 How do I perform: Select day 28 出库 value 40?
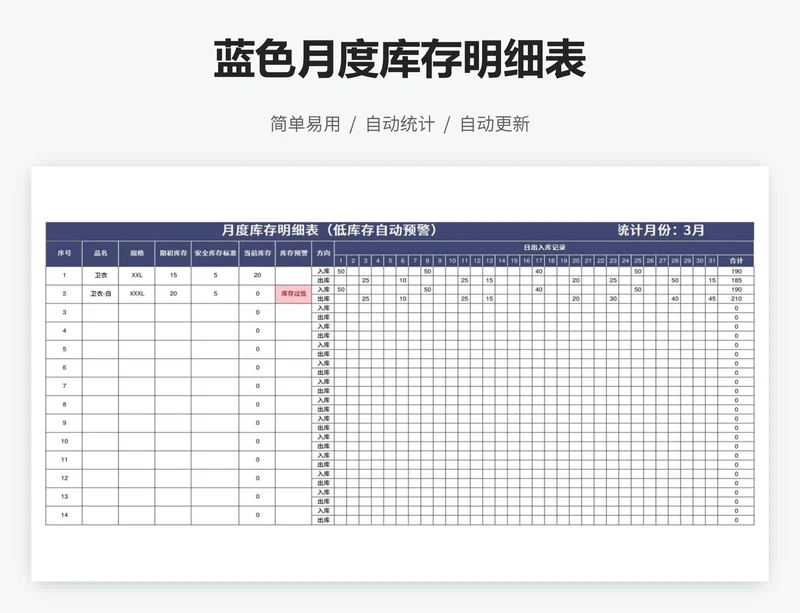[x=675, y=299]
